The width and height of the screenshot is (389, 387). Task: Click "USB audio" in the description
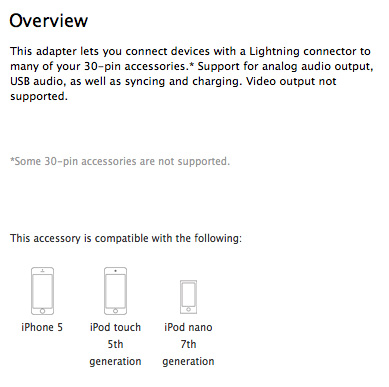(x=36, y=81)
